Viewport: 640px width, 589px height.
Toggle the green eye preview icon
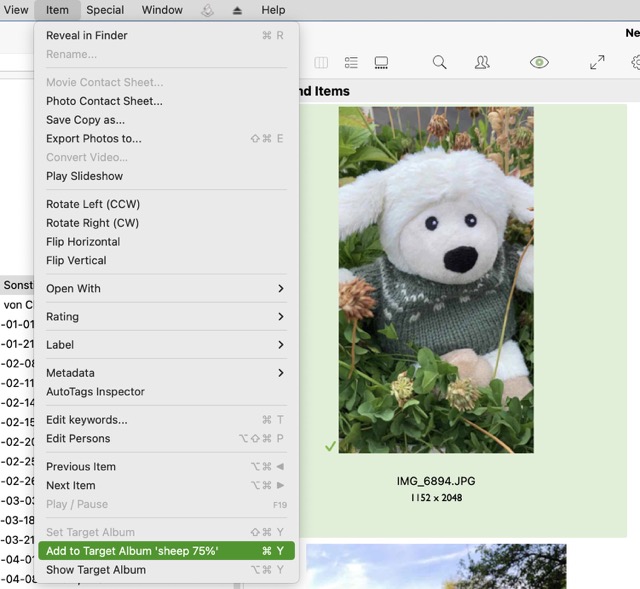539,62
